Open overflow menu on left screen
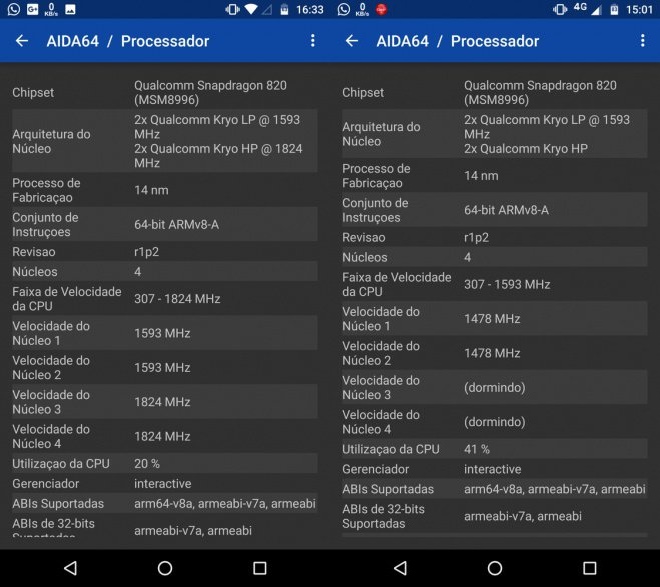The image size is (660, 587). [x=312, y=41]
